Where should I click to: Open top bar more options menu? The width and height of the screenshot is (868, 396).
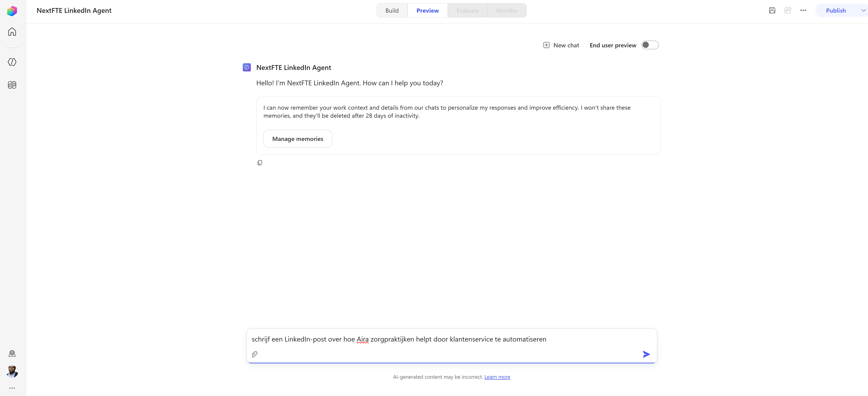pyautogui.click(x=803, y=10)
